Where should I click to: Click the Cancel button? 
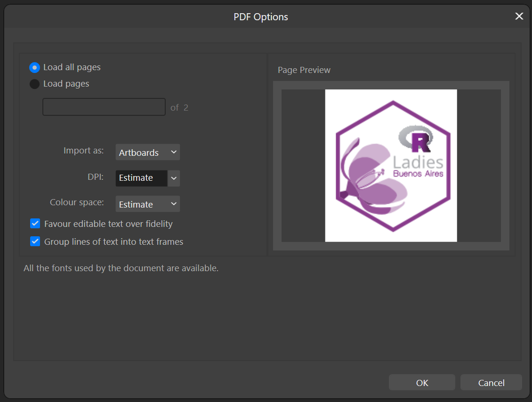click(491, 382)
